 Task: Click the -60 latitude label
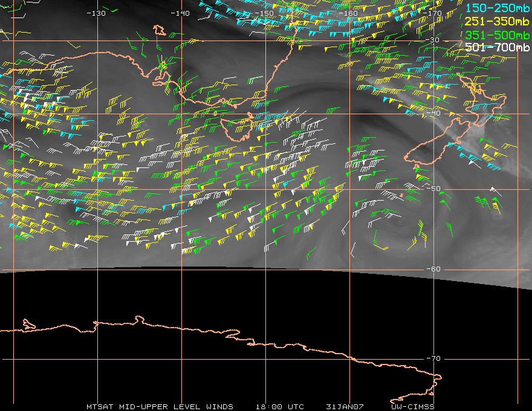click(433, 269)
